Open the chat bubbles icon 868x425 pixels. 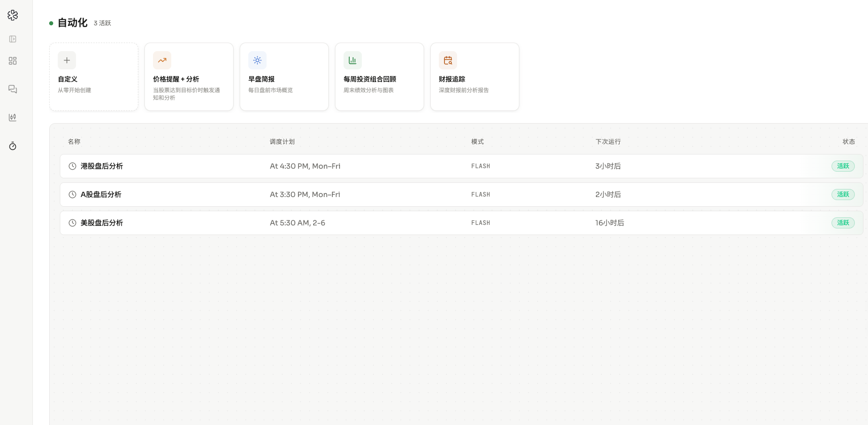pyautogui.click(x=13, y=89)
